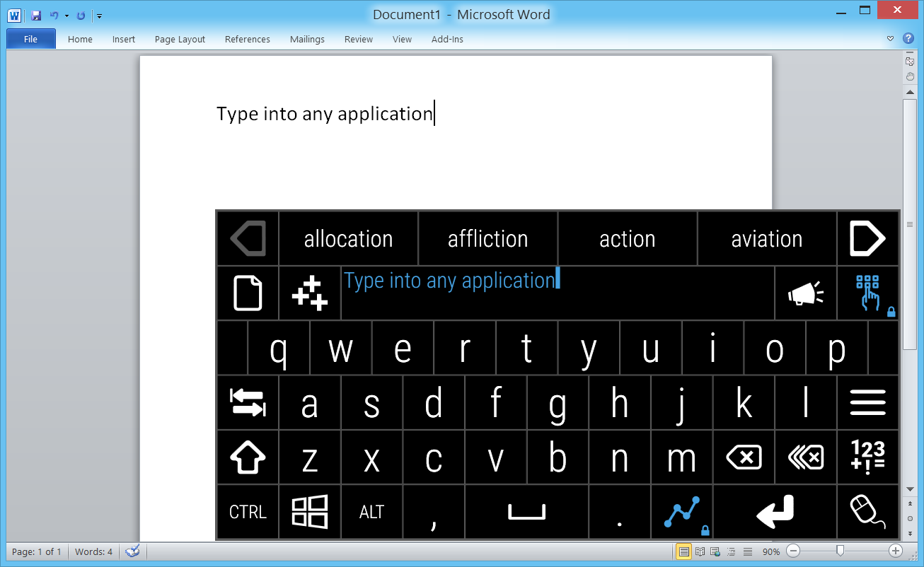Tap the 't' key
Image resolution: width=924 pixels, height=567 pixels.
tap(526, 348)
